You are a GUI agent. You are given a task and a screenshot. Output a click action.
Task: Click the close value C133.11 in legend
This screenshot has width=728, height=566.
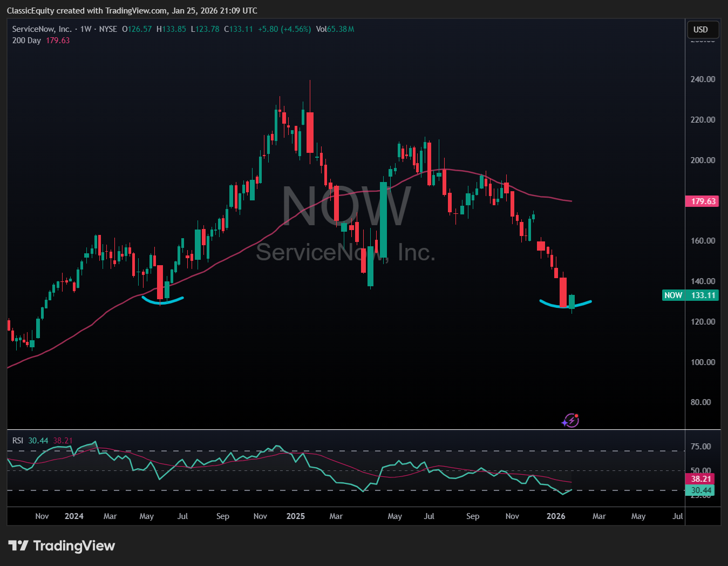pyautogui.click(x=238, y=29)
